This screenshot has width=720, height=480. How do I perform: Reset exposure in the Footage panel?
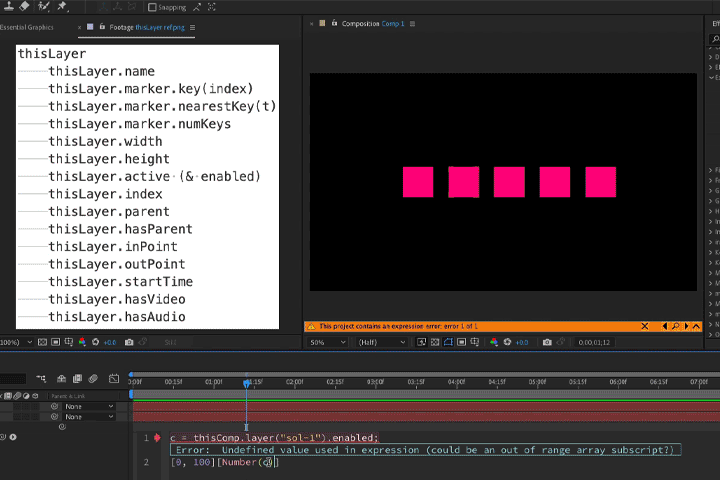point(96,342)
